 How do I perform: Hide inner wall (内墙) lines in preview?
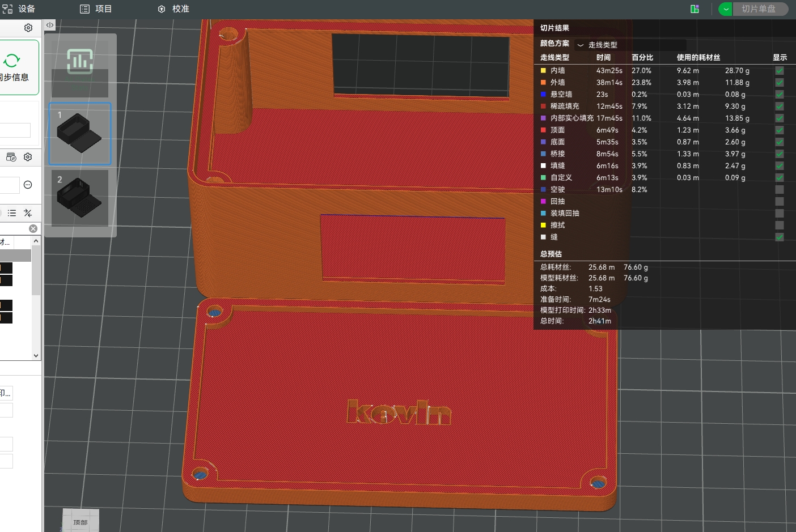click(x=780, y=71)
